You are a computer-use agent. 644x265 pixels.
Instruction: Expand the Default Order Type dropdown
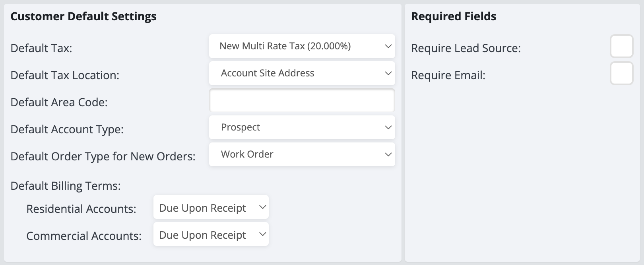[x=302, y=154]
